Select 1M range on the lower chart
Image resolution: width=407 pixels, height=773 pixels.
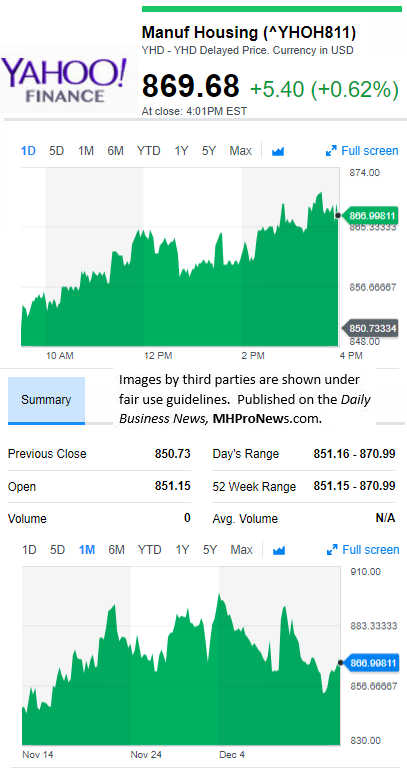point(87,549)
